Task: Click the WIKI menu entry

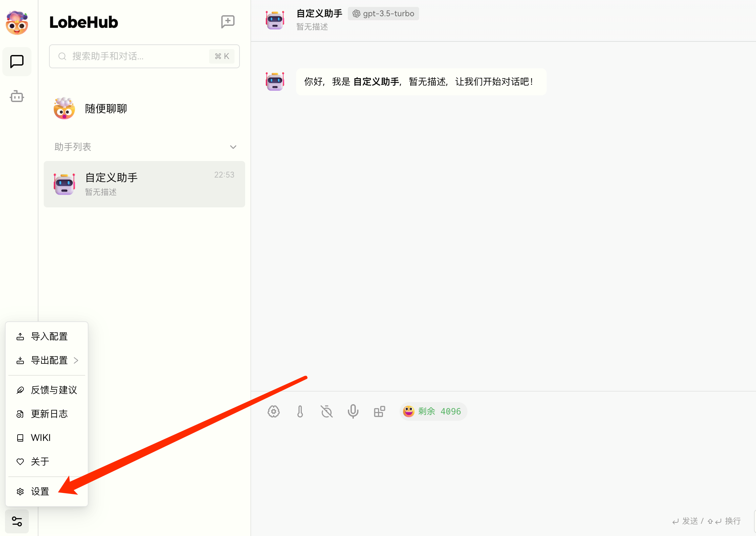Action: tap(41, 437)
